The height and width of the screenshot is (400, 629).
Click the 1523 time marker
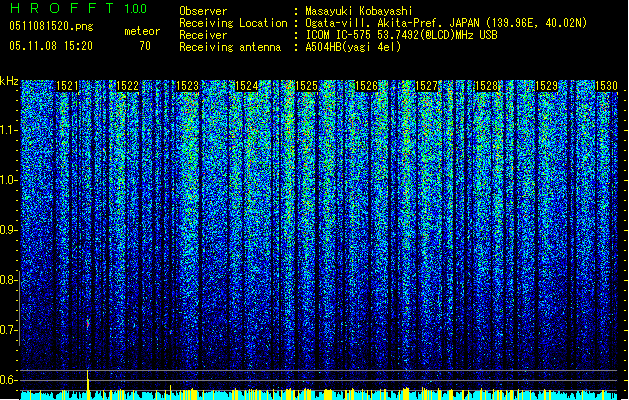coord(187,86)
